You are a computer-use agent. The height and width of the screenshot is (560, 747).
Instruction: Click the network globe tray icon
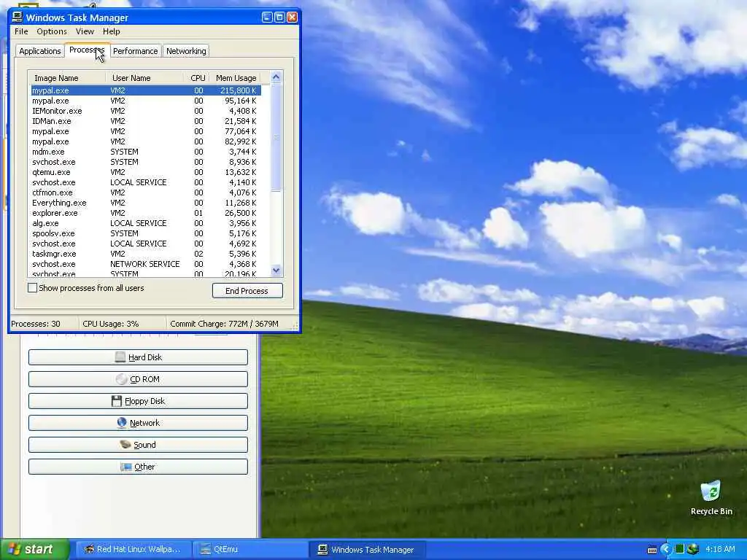[693, 549]
